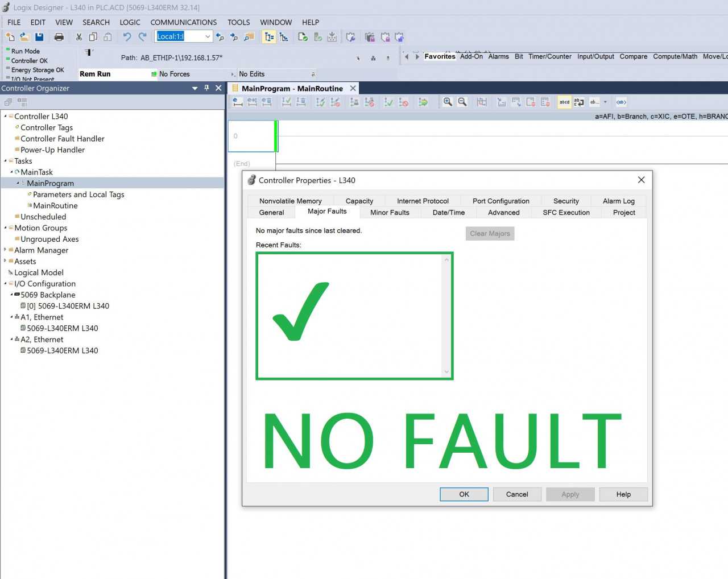Switch to the Minor Faults tab
The image size is (728, 579).
coord(390,212)
